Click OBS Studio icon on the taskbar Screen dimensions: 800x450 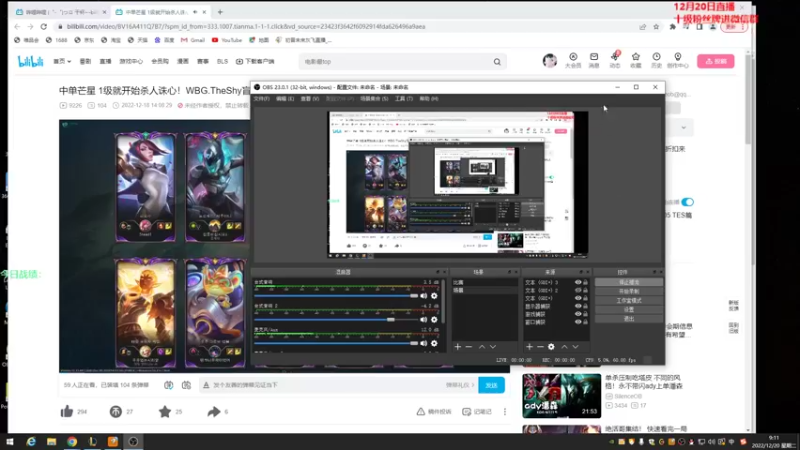click(133, 442)
